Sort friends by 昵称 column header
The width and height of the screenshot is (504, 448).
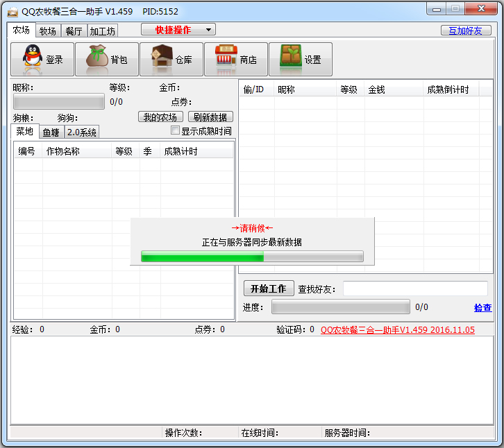[x=305, y=89]
